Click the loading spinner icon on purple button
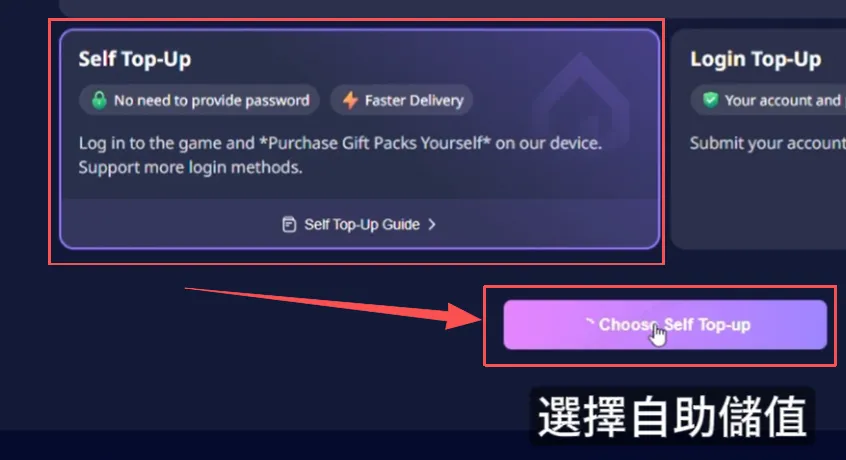This screenshot has width=846, height=460. tap(590, 323)
